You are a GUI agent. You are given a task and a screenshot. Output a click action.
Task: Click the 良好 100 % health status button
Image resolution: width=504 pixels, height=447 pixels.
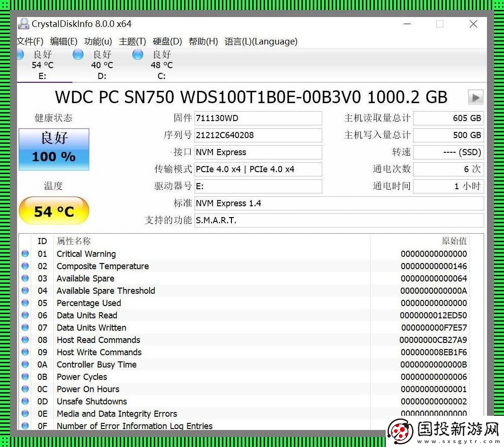coord(54,149)
